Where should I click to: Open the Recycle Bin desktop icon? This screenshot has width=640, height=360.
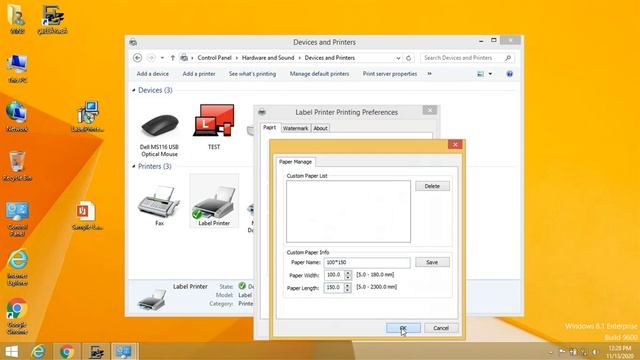click(x=17, y=166)
